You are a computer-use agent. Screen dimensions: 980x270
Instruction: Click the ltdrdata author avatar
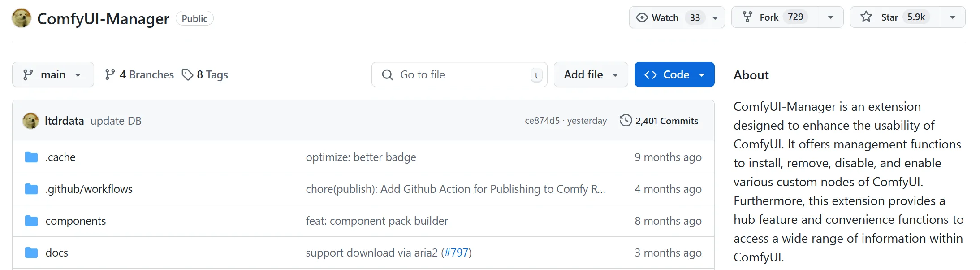coord(30,121)
